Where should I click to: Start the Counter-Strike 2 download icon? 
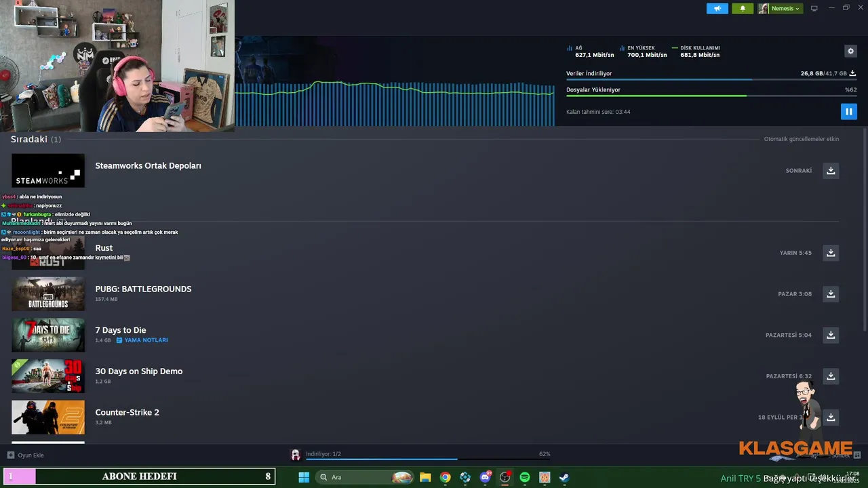(x=831, y=417)
